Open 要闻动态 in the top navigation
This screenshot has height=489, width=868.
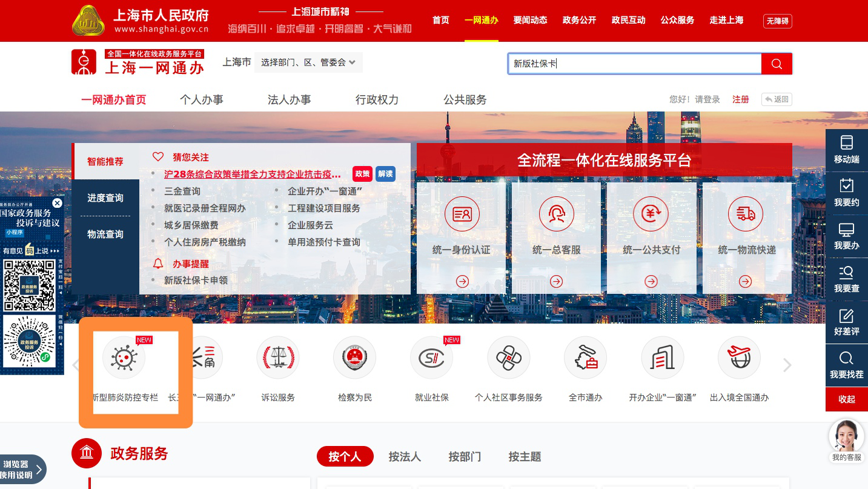(530, 20)
